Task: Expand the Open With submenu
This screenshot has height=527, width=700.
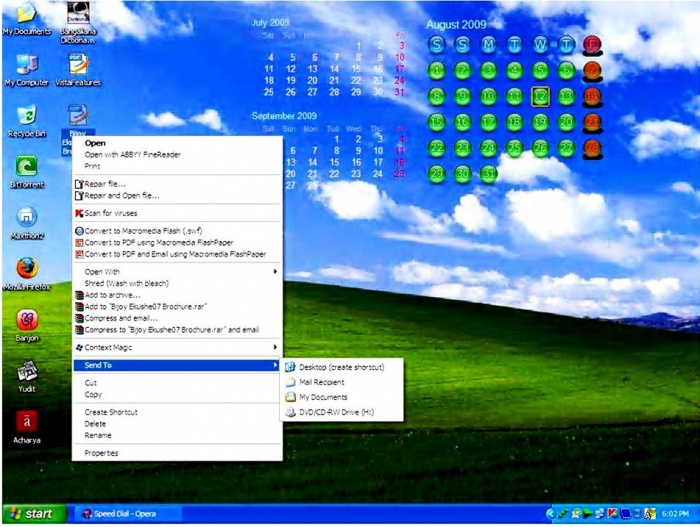Action: [x=177, y=272]
